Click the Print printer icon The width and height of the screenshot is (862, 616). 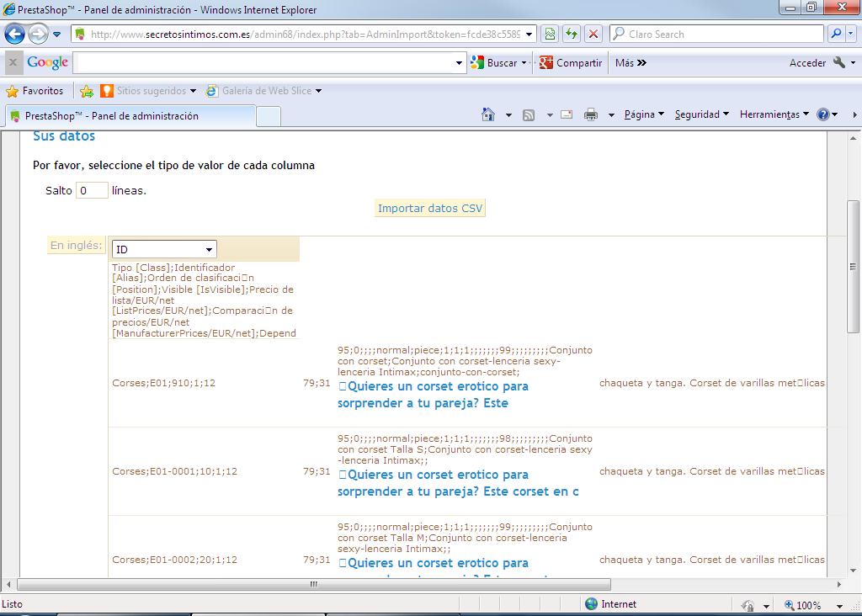[x=591, y=114]
